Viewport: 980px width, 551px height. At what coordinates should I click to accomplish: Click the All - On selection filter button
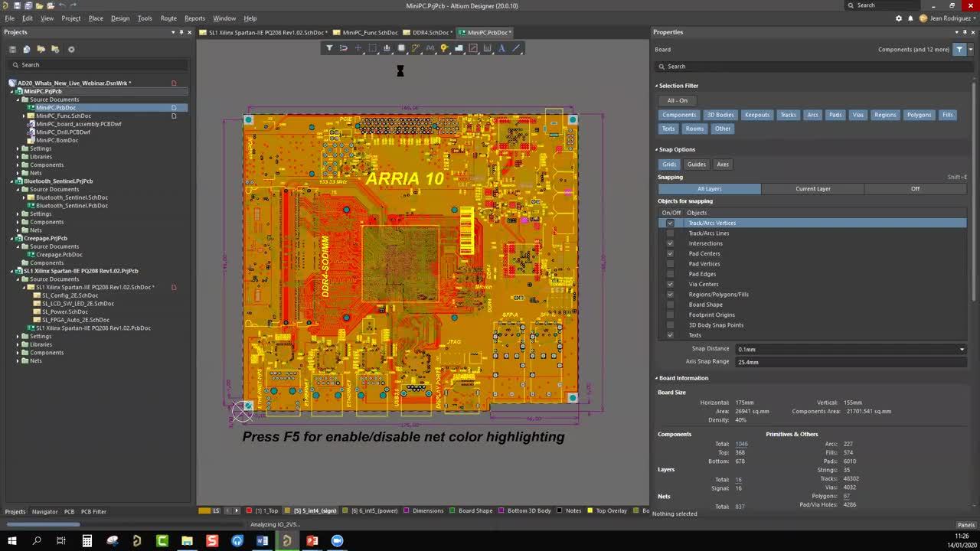678,100
